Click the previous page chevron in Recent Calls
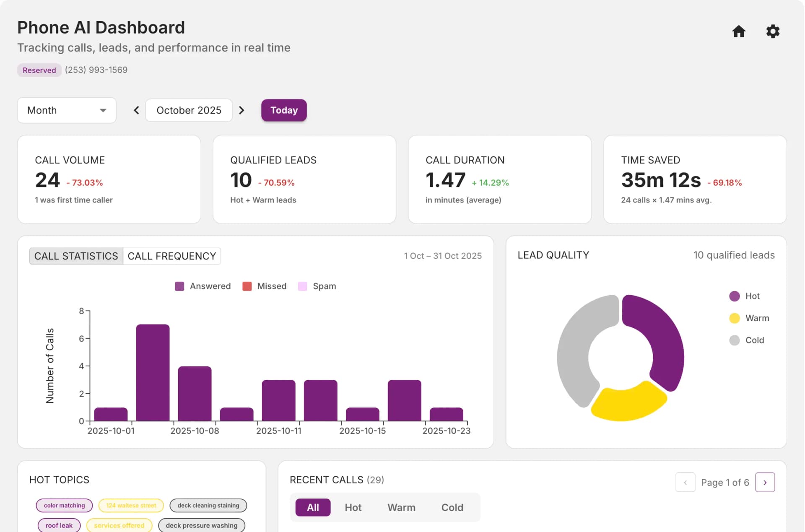805x532 pixels. (x=686, y=482)
